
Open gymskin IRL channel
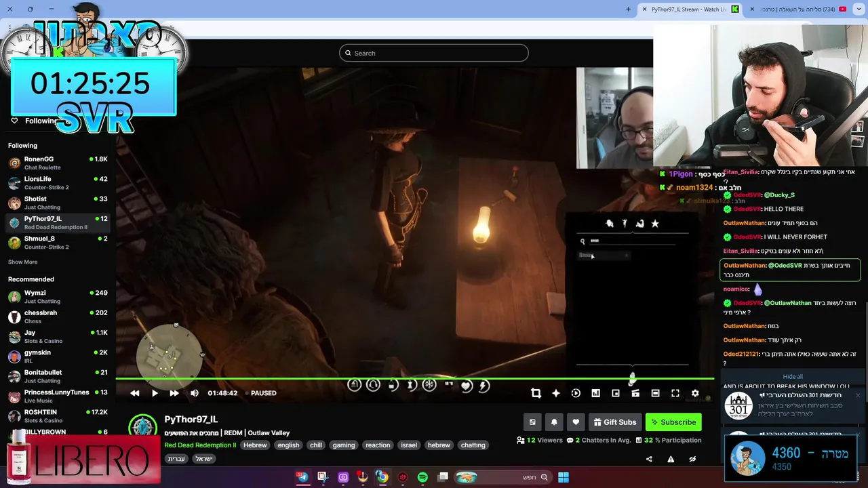(x=58, y=357)
